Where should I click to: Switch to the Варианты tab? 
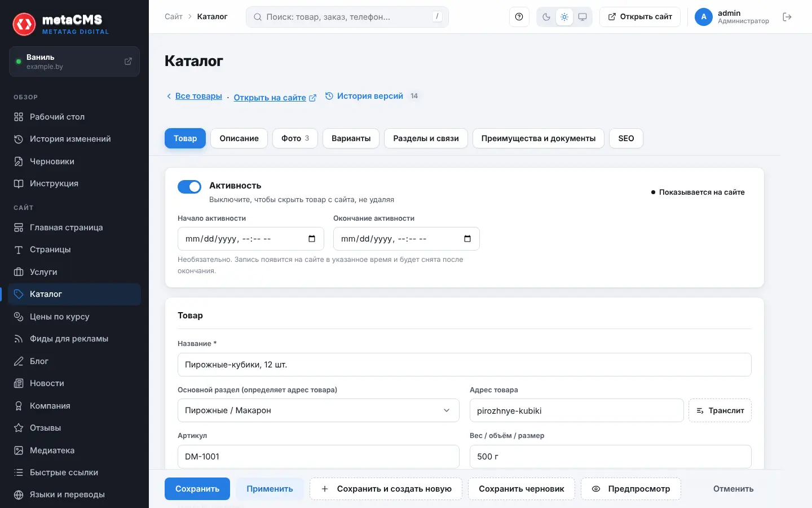pos(351,138)
